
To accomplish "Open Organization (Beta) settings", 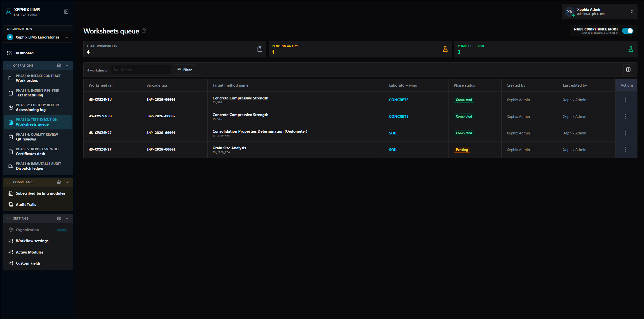I will click(x=38, y=230).
